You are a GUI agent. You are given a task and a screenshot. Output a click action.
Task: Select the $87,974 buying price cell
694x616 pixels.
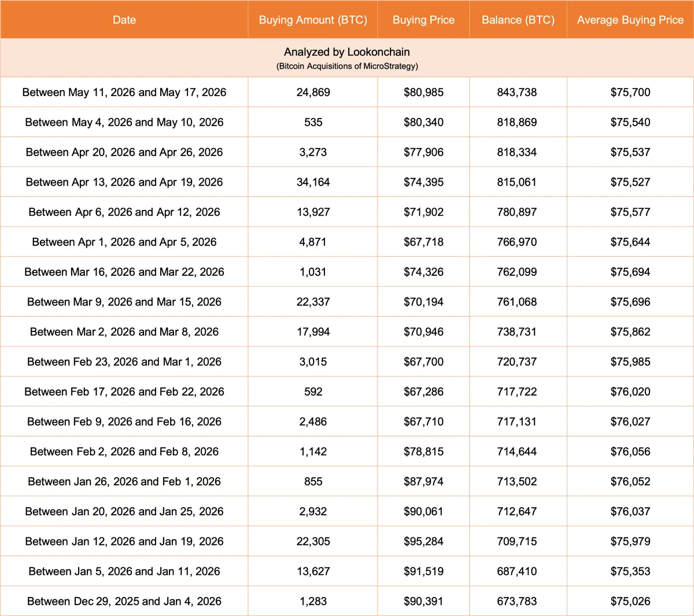coord(423,481)
